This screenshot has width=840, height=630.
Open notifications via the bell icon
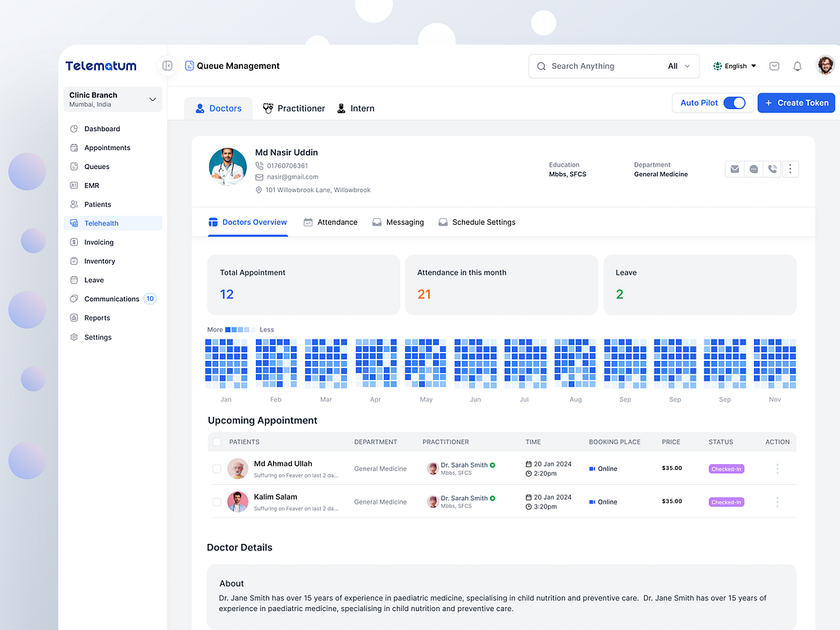pyautogui.click(x=797, y=66)
